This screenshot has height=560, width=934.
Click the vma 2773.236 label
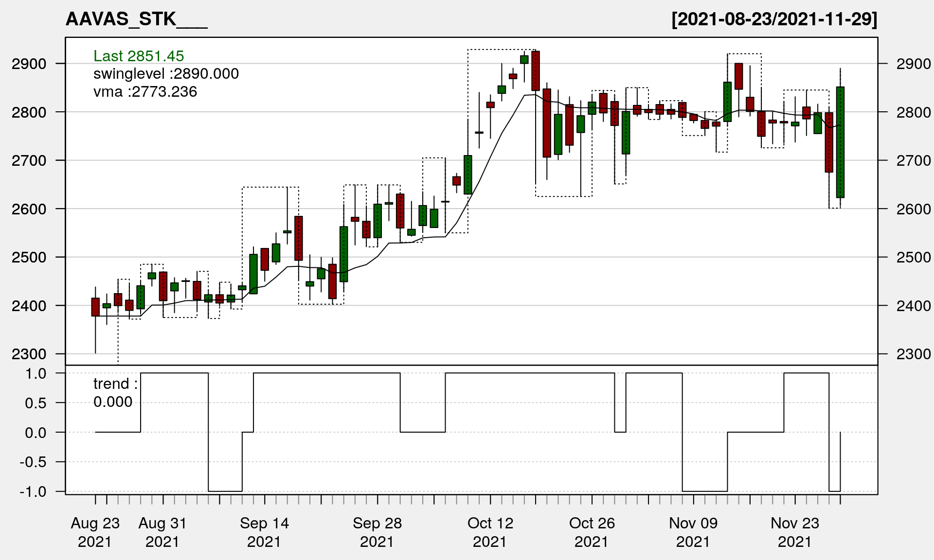coord(145,92)
